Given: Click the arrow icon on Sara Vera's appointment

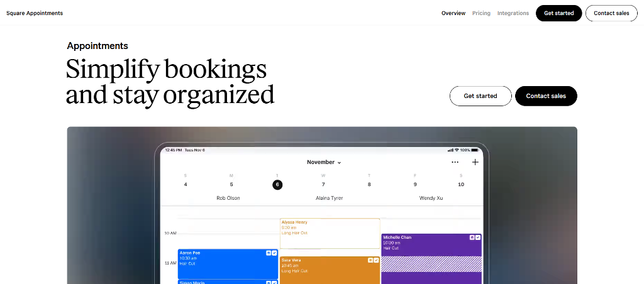Looking at the screenshot, I should click(x=370, y=260).
